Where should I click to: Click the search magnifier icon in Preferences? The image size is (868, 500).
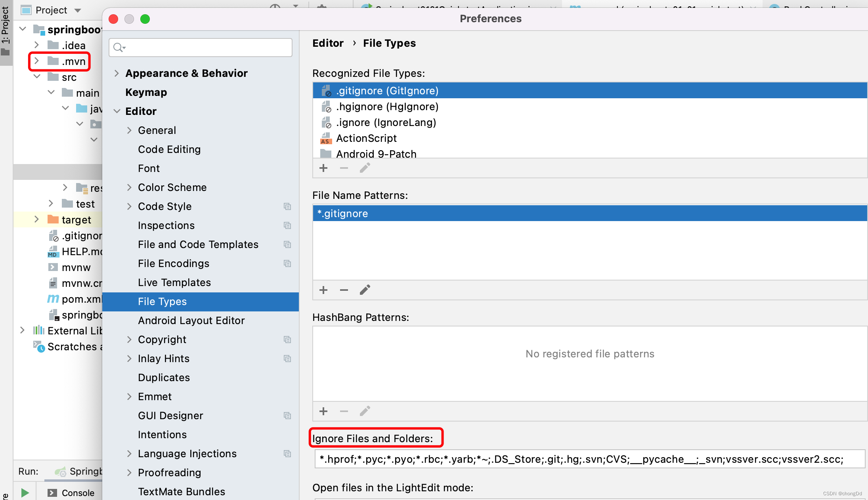(119, 48)
